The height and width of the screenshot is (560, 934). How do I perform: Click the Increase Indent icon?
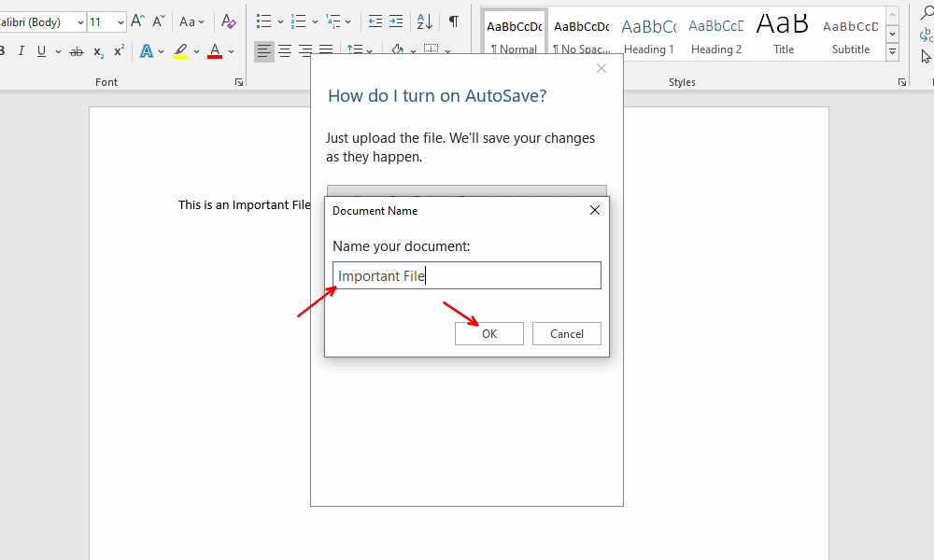pyautogui.click(x=396, y=21)
